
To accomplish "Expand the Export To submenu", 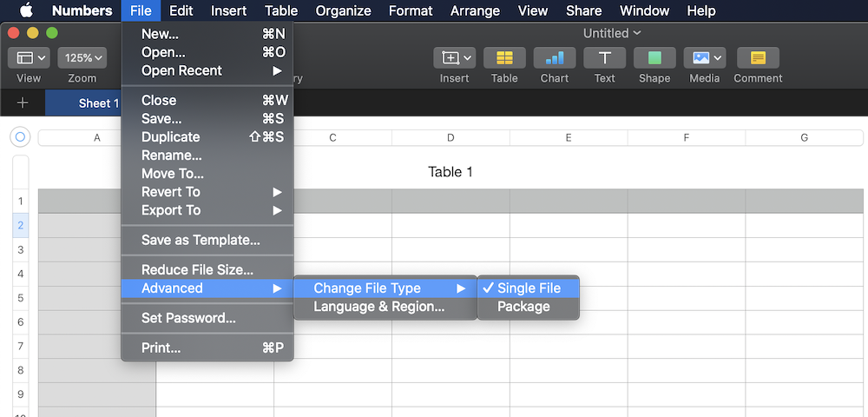I will 207,210.
